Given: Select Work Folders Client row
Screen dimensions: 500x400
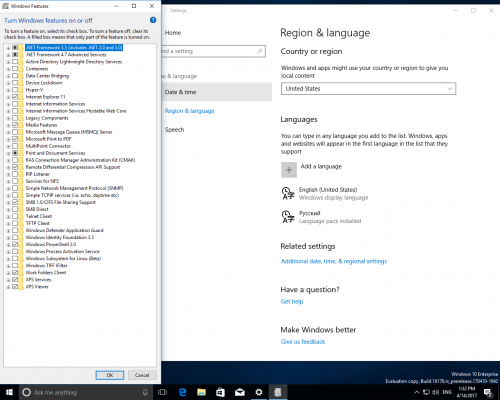Looking at the screenshot, I should 46,272.
